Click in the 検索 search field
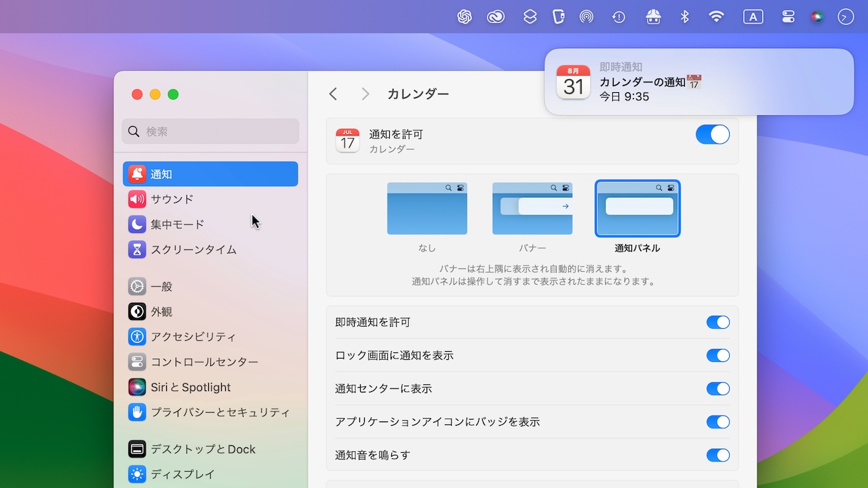 coord(210,131)
